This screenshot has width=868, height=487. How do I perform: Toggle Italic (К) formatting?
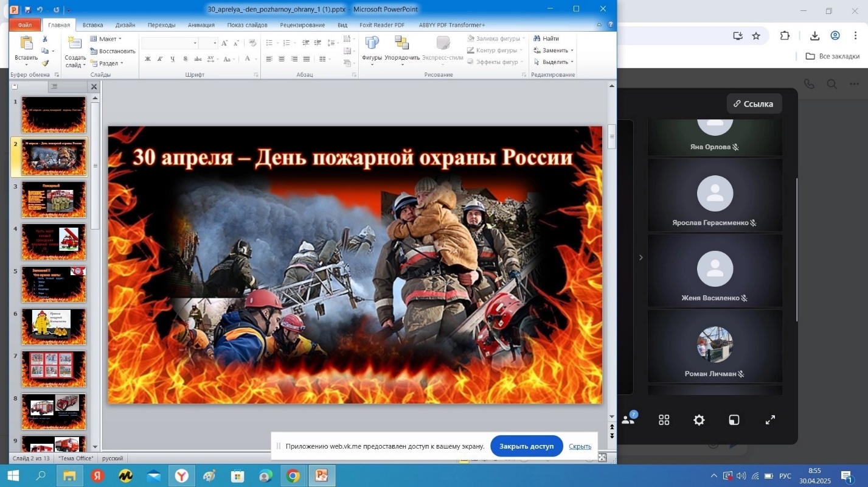click(160, 59)
